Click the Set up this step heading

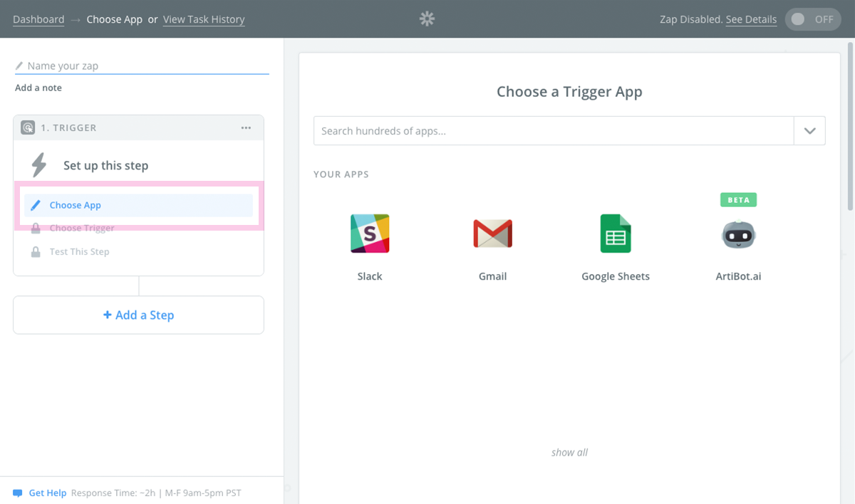coord(105,165)
